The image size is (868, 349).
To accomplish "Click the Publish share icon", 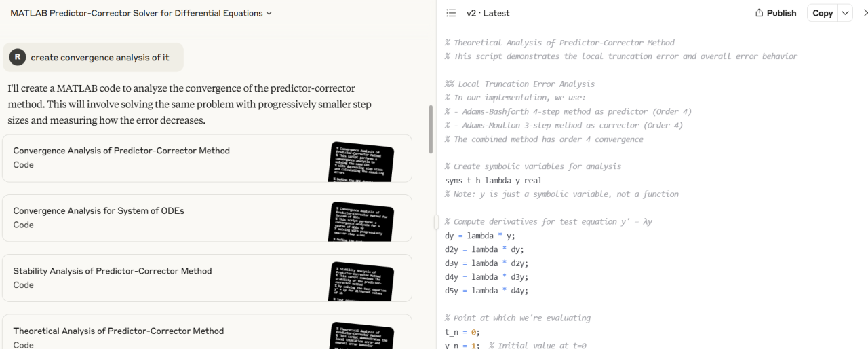I will [760, 13].
